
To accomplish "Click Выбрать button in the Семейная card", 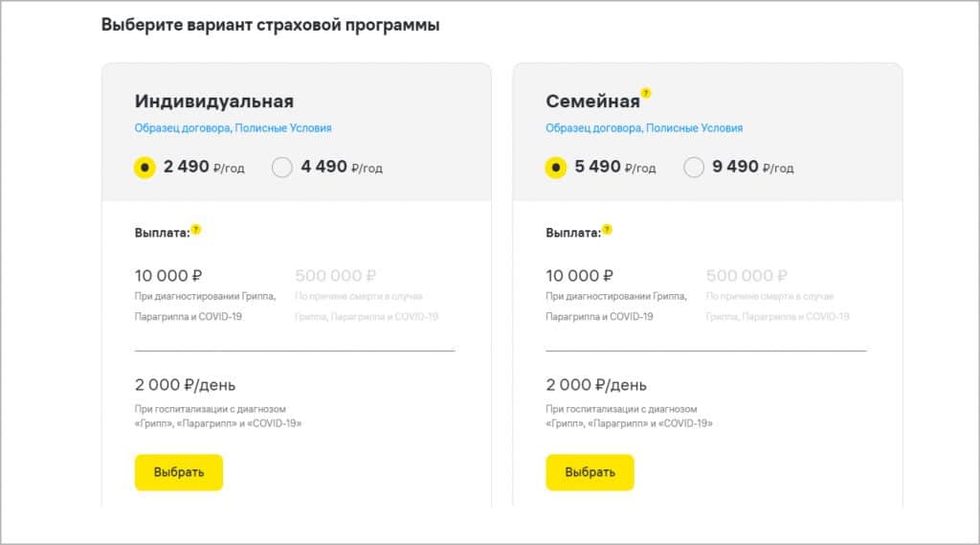I will (590, 472).
